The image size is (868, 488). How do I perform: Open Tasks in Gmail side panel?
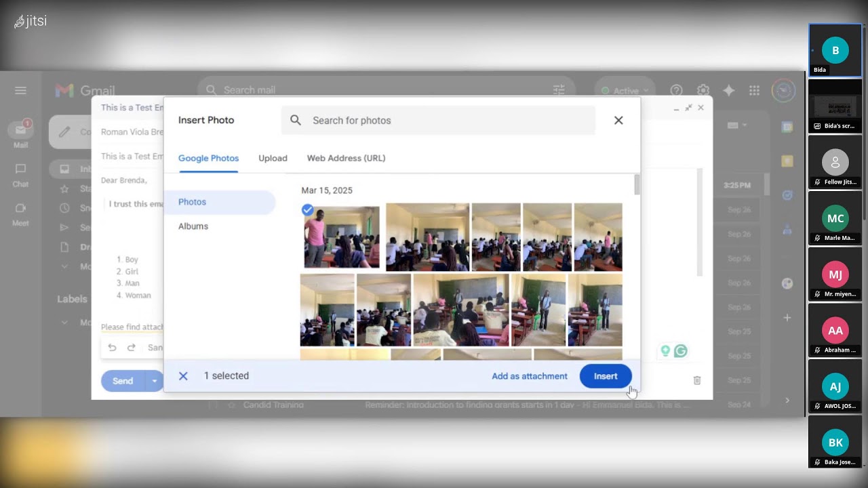click(787, 195)
